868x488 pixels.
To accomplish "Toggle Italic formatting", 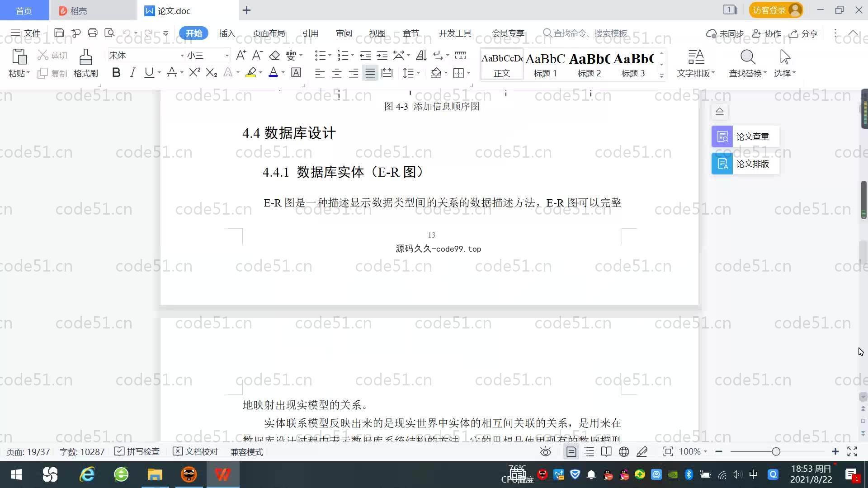I will tap(132, 72).
